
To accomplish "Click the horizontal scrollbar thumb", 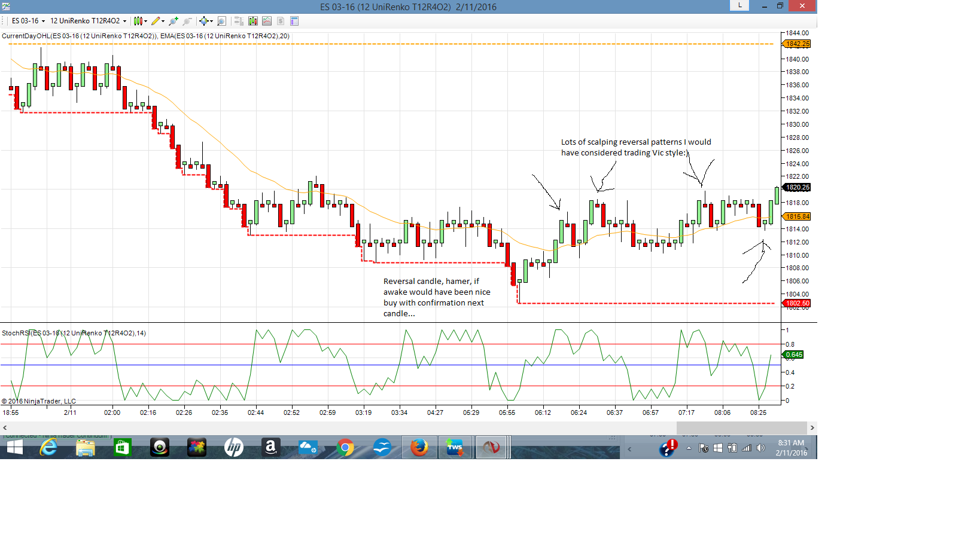I will pos(742,427).
